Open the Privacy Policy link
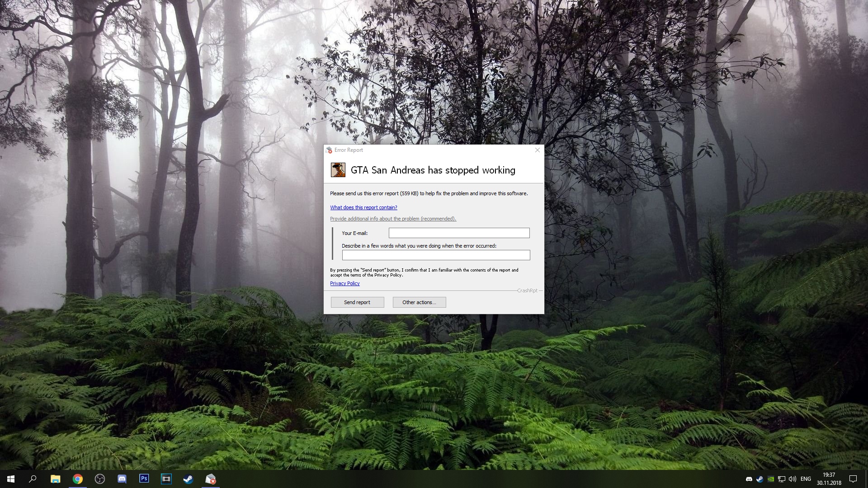Image resolution: width=868 pixels, height=488 pixels. click(x=344, y=283)
